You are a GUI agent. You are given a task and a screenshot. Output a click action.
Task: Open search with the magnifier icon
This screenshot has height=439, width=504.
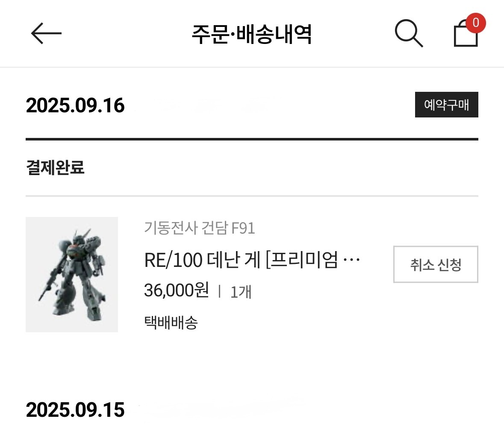coord(409,33)
